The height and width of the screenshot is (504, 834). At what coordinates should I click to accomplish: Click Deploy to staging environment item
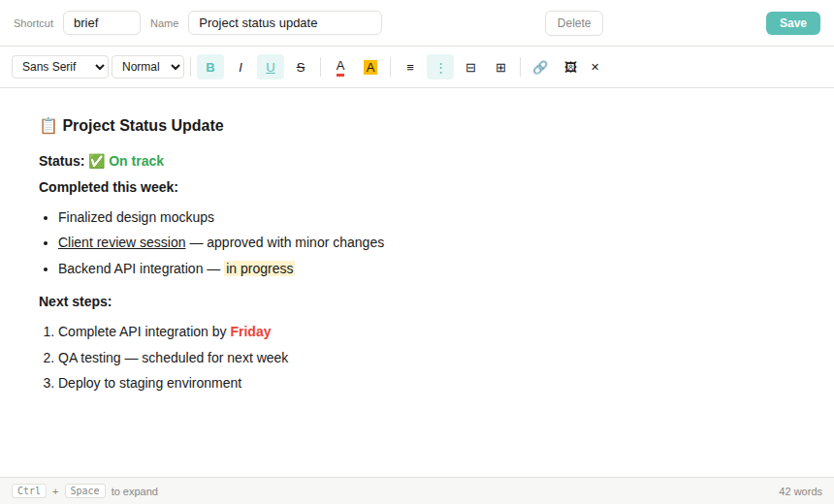[149, 383]
